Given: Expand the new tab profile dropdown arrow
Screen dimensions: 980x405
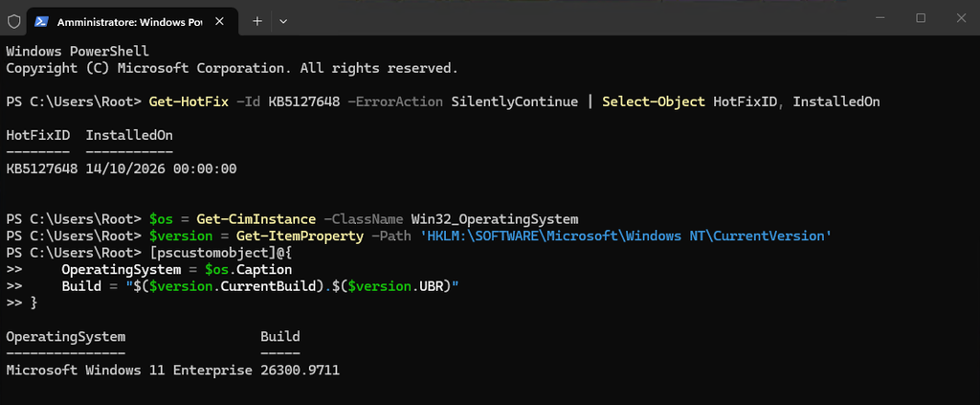Looking at the screenshot, I should click(x=283, y=21).
